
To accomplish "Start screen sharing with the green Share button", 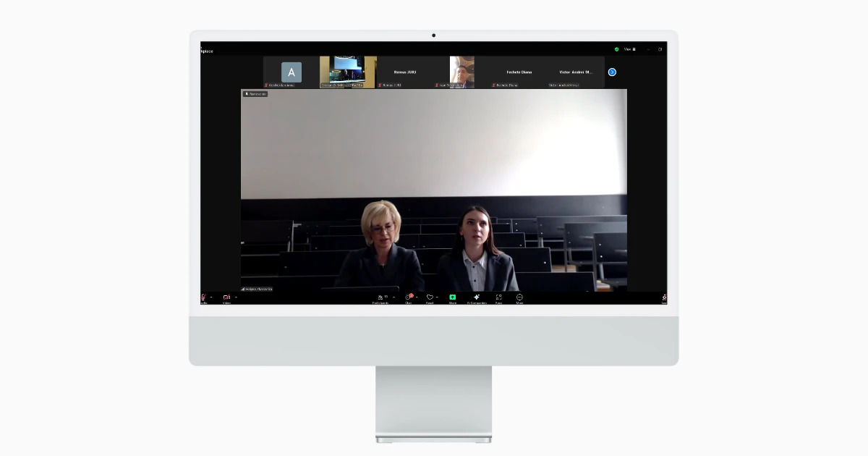I will 453,298.
